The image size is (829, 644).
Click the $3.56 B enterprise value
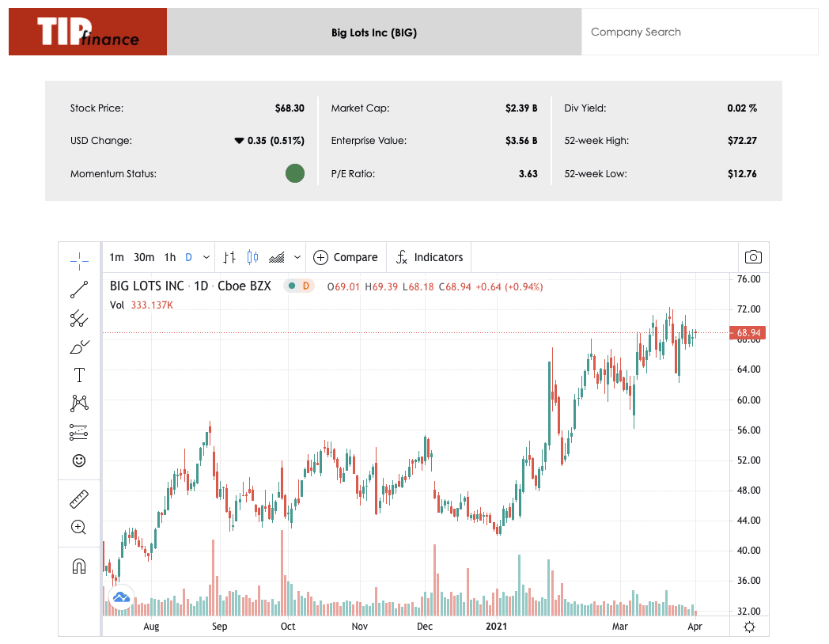tap(521, 141)
